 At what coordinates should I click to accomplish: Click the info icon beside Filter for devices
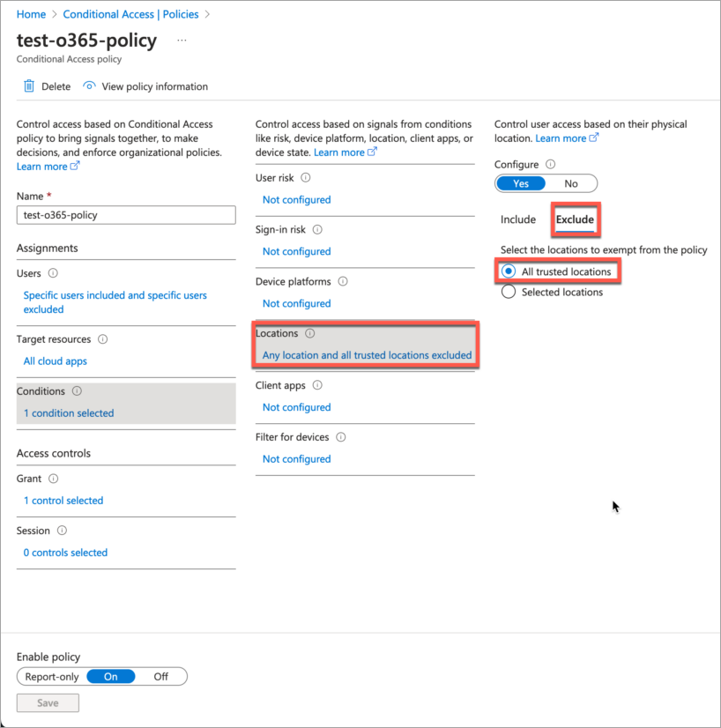[341, 437]
